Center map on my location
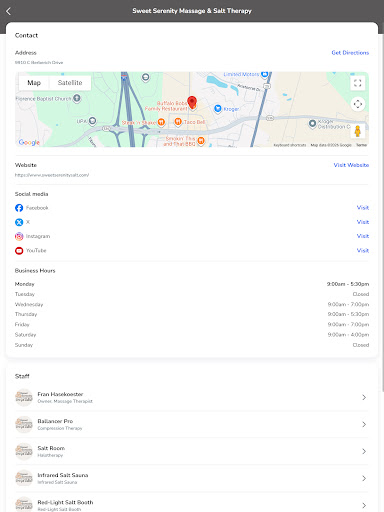This screenshot has height=512, width=384. tap(358, 104)
